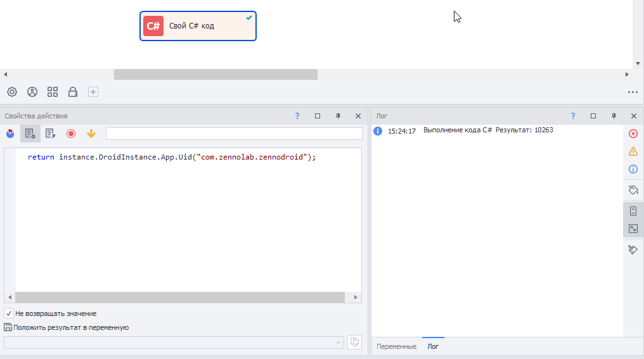Image resolution: width=644 pixels, height=359 pixels.
Task: Open the result variable dropdown
Action: (338, 343)
